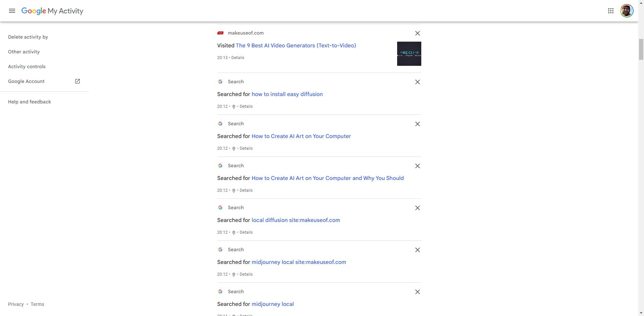
Task: Remove 'How to Create AI Art on Your Computer' search
Action: (x=418, y=124)
